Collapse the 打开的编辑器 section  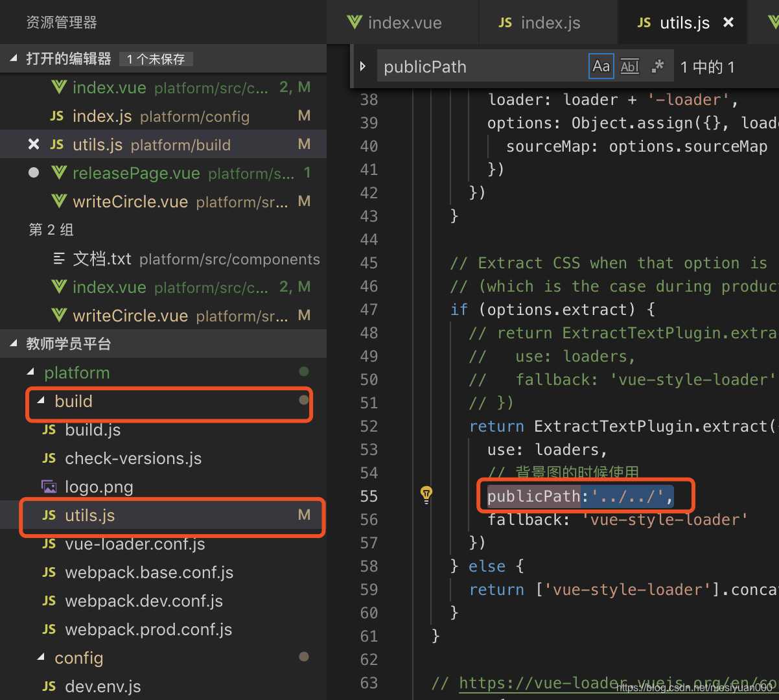click(14, 58)
